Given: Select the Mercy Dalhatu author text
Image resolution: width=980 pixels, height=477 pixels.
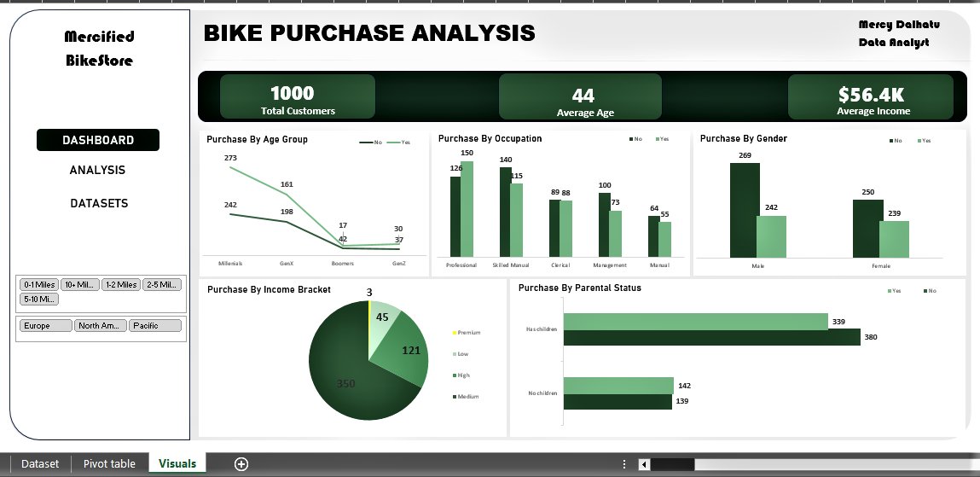Looking at the screenshot, I should click(x=899, y=25).
